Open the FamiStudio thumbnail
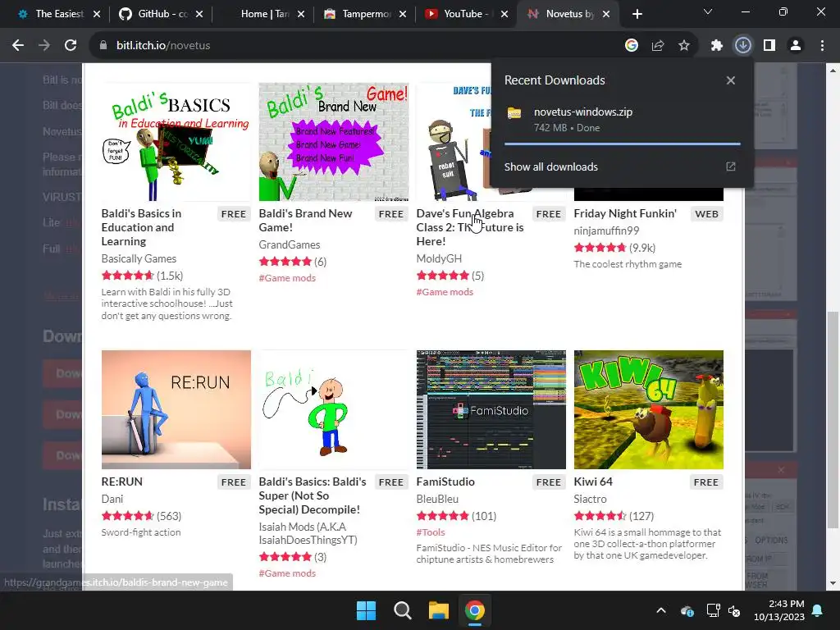 pos(491,410)
